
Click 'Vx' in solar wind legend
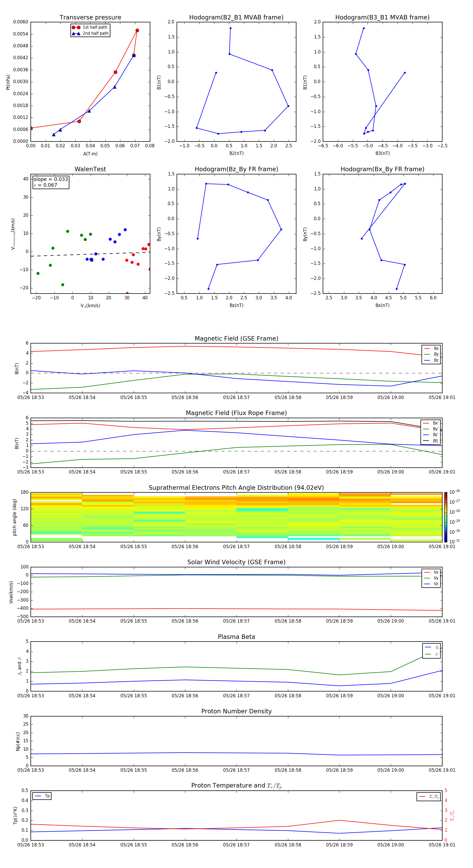[x=431, y=572]
